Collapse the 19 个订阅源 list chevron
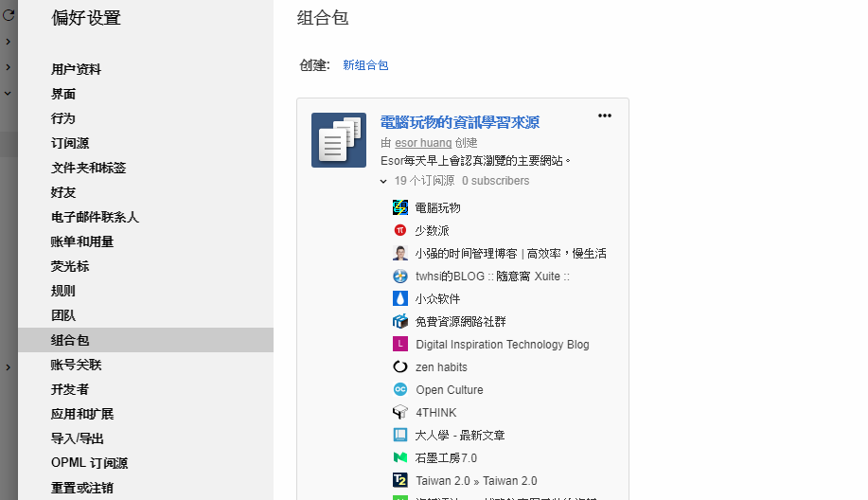The width and height of the screenshot is (868, 500). (x=383, y=181)
